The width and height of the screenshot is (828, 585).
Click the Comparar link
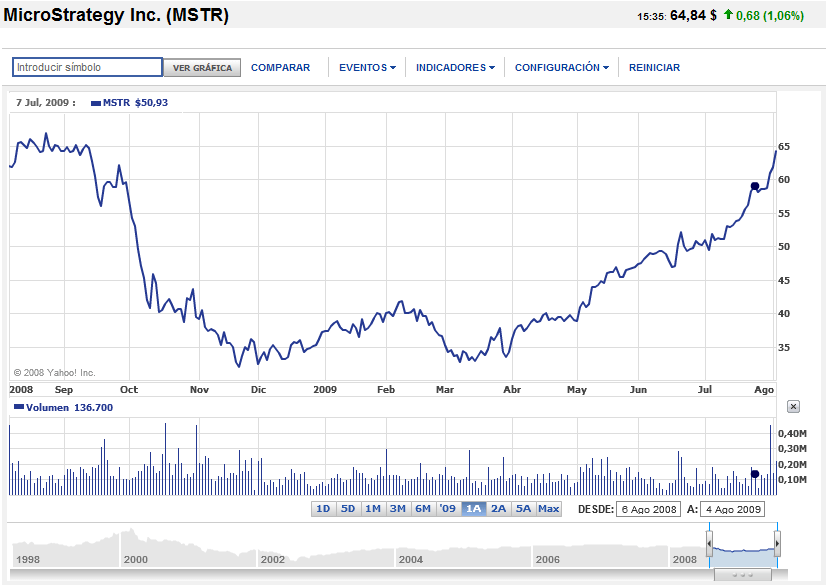pos(280,68)
